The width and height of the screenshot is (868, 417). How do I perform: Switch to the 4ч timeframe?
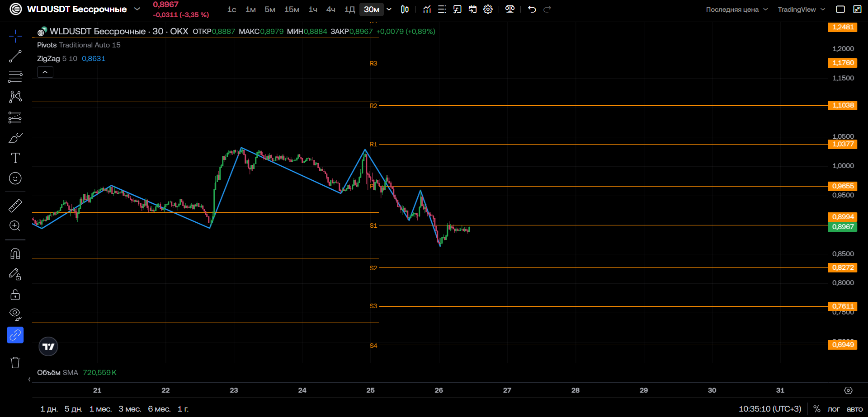[x=331, y=9]
